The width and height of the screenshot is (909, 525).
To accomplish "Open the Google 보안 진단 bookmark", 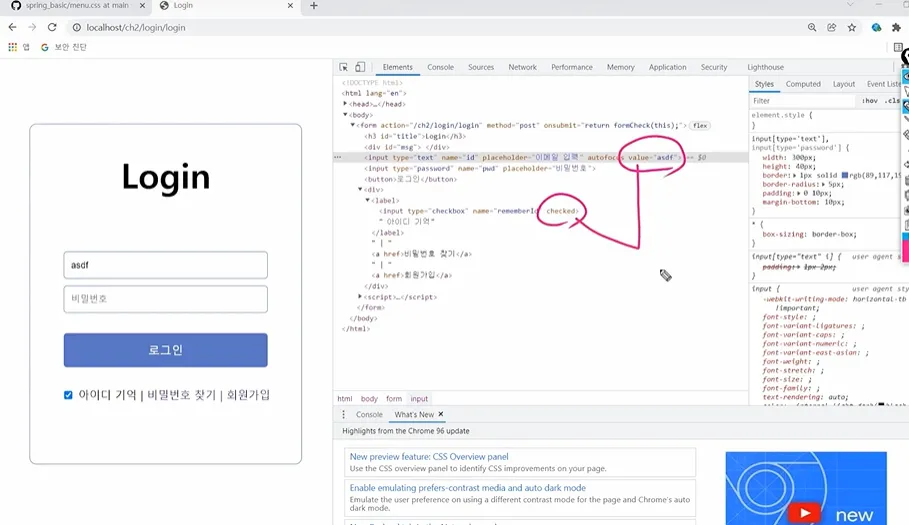I will tap(64, 47).
